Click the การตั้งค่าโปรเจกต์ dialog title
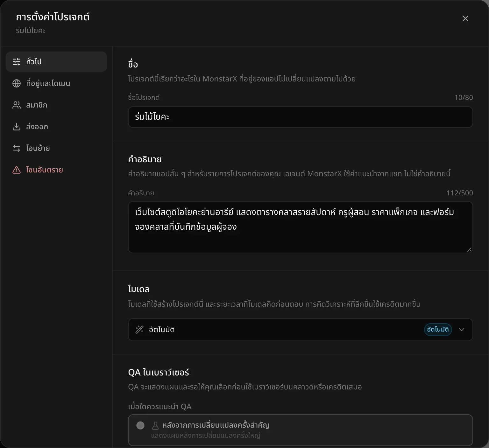489x448 pixels. click(x=53, y=17)
